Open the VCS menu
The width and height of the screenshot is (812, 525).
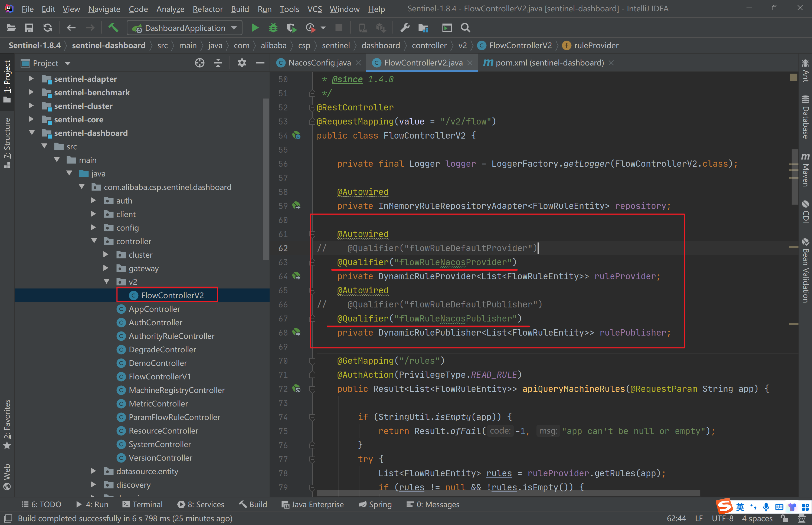(x=315, y=9)
